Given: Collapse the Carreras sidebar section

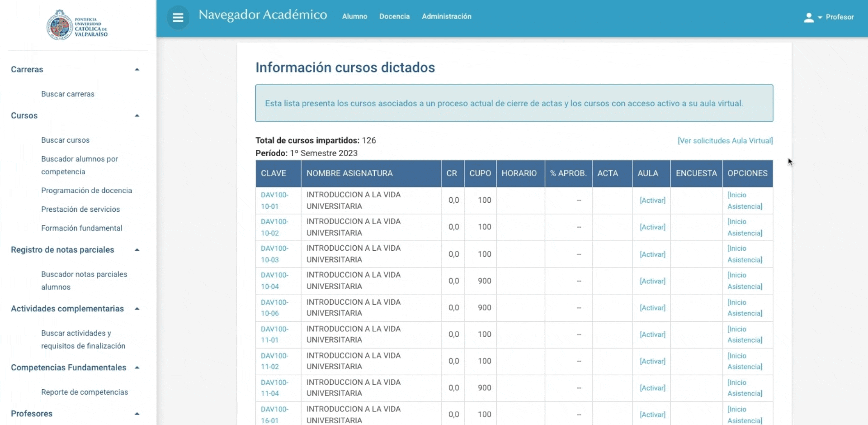Looking at the screenshot, I should coord(137,69).
